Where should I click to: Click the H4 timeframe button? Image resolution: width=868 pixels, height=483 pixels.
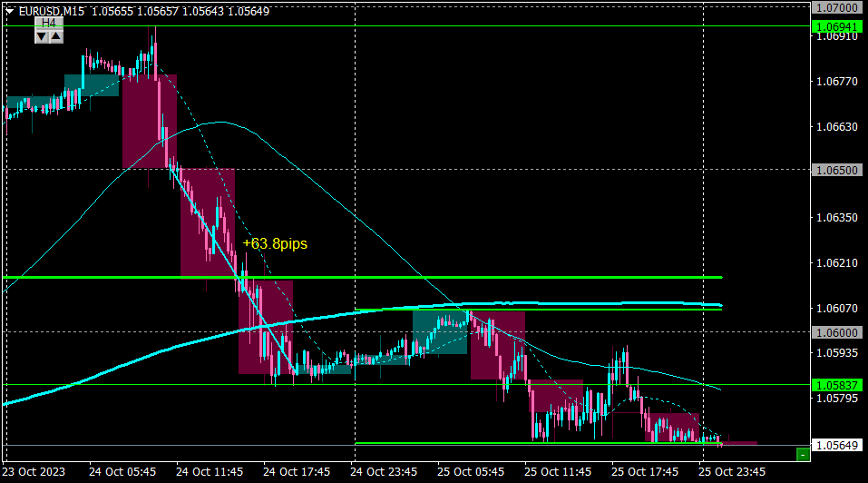49,23
